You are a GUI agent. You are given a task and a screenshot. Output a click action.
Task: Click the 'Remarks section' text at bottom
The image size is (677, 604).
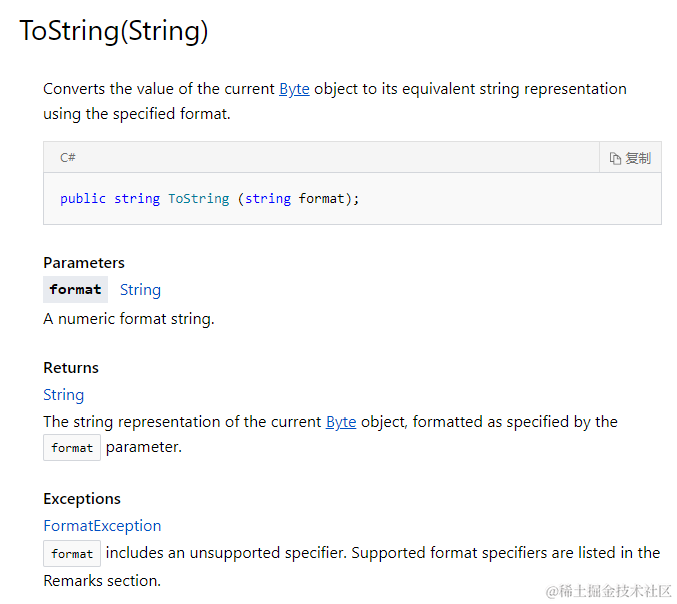(101, 580)
